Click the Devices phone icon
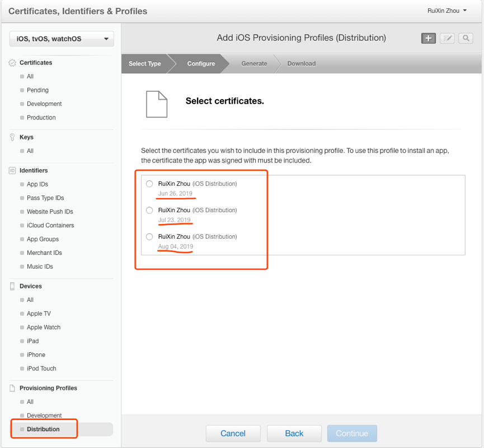Viewport: 484px width, 448px height. click(12, 286)
